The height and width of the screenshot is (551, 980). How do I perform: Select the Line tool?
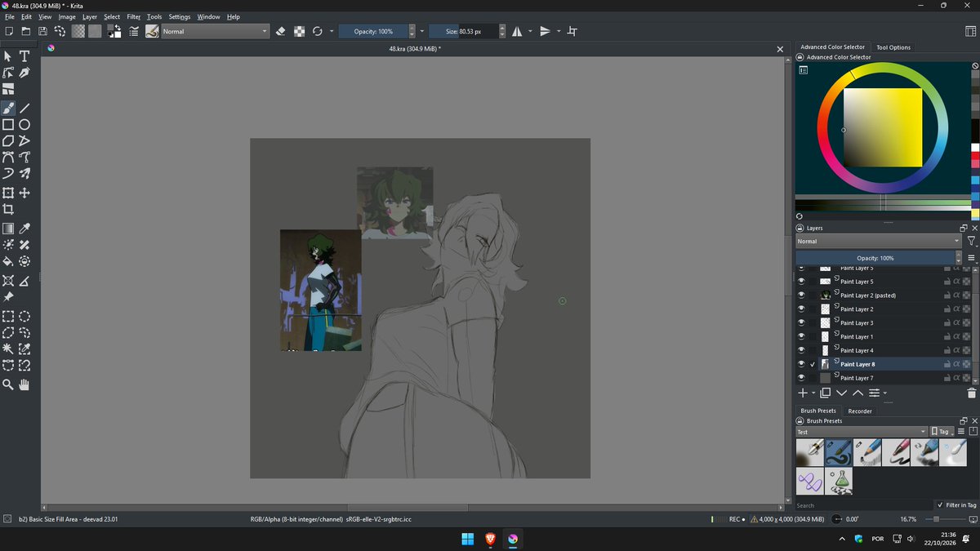[x=24, y=108]
